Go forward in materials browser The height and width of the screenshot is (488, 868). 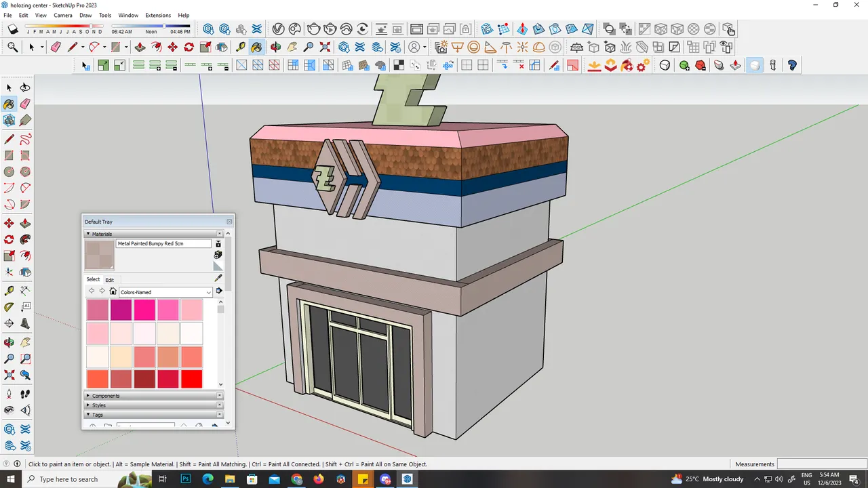pyautogui.click(x=102, y=291)
